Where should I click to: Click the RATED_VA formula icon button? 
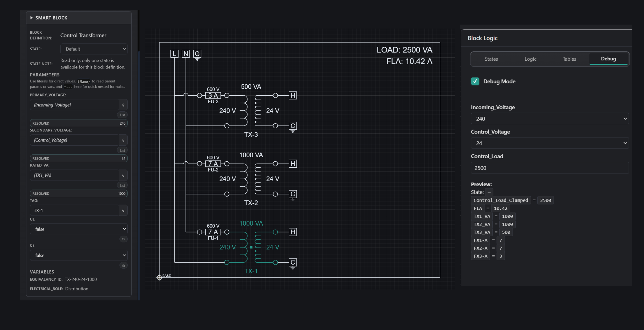click(x=123, y=176)
